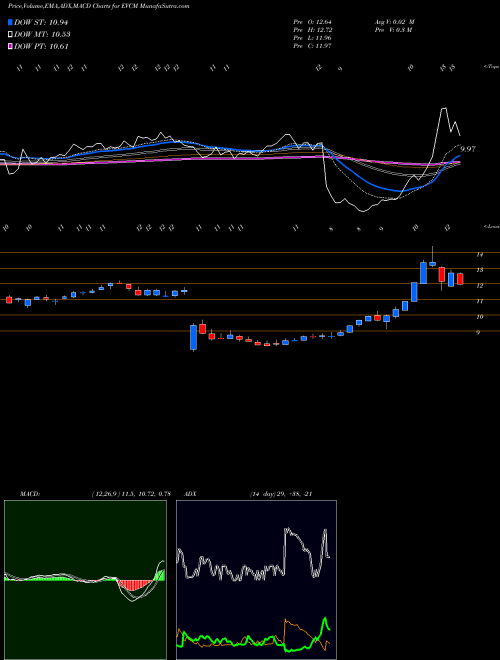Viewport: 500px width, 660px height.
Task: Click the white price line peak in EMA chart
Action: point(444,109)
